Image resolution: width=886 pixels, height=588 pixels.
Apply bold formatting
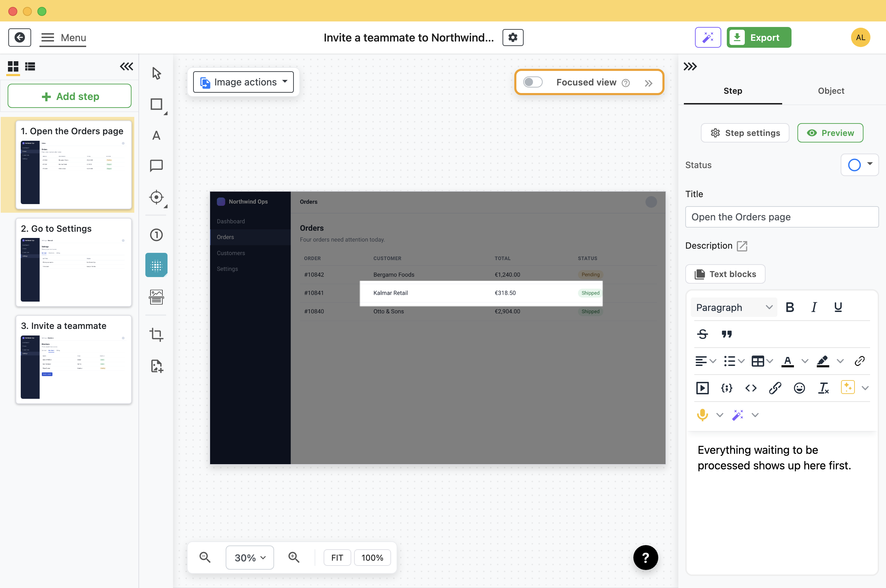(789, 307)
